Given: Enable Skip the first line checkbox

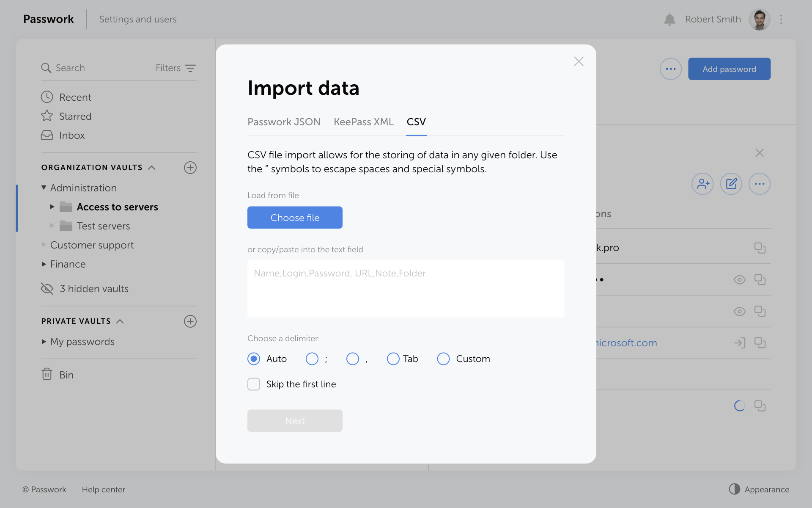Looking at the screenshot, I should click(254, 384).
